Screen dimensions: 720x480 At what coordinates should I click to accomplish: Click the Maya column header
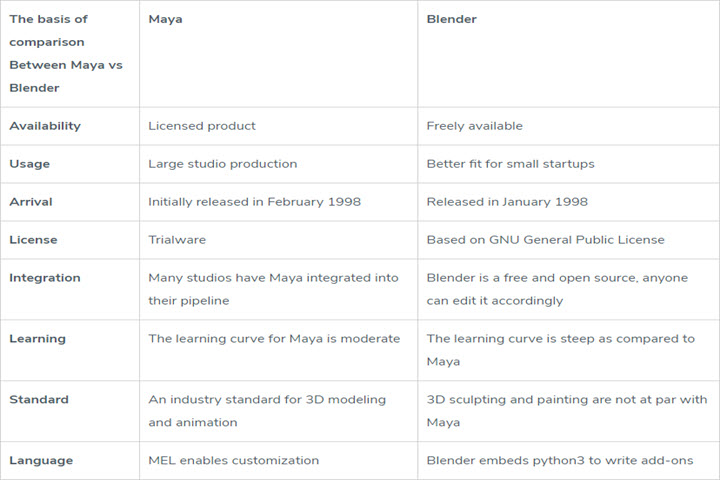pos(165,19)
